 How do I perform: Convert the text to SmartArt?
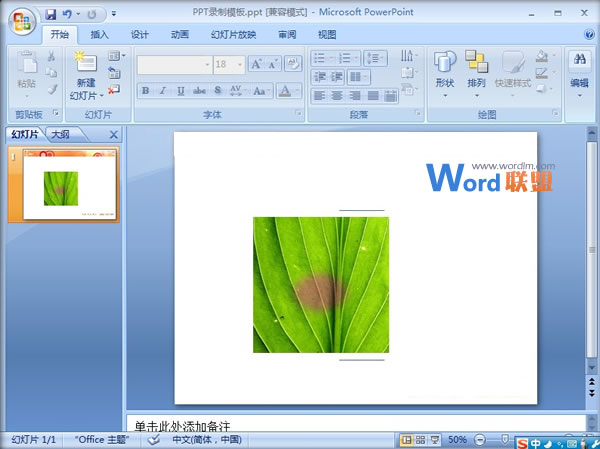point(409,90)
